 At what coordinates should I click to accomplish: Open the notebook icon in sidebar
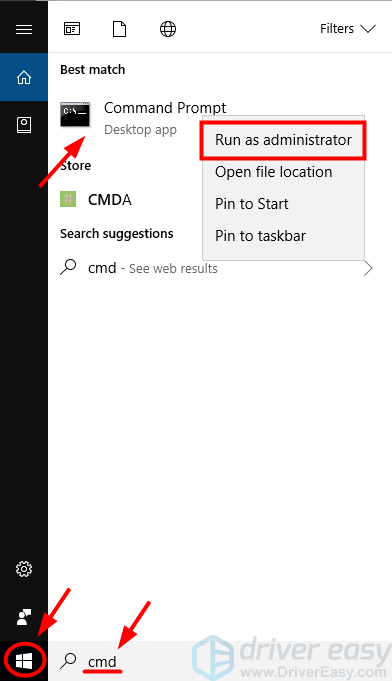24,125
